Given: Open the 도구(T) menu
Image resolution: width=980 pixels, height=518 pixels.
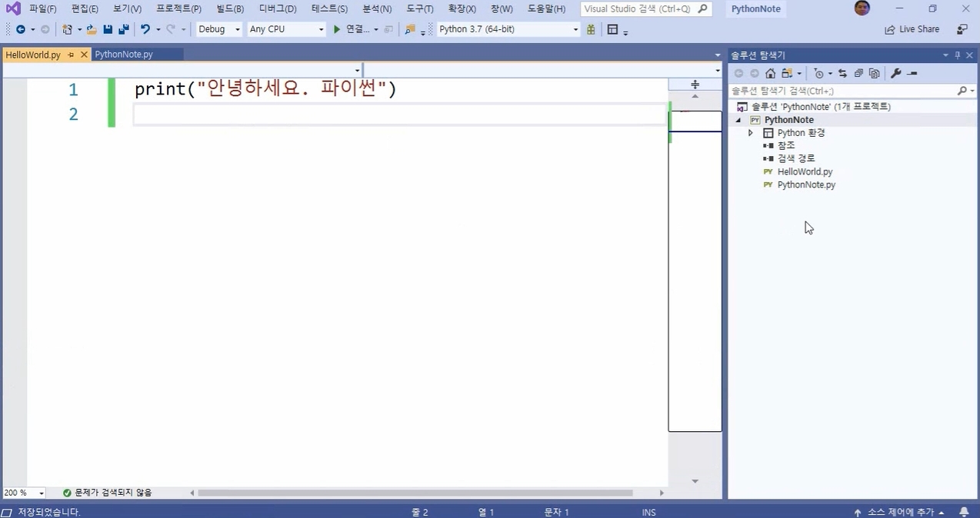Looking at the screenshot, I should pyautogui.click(x=420, y=8).
